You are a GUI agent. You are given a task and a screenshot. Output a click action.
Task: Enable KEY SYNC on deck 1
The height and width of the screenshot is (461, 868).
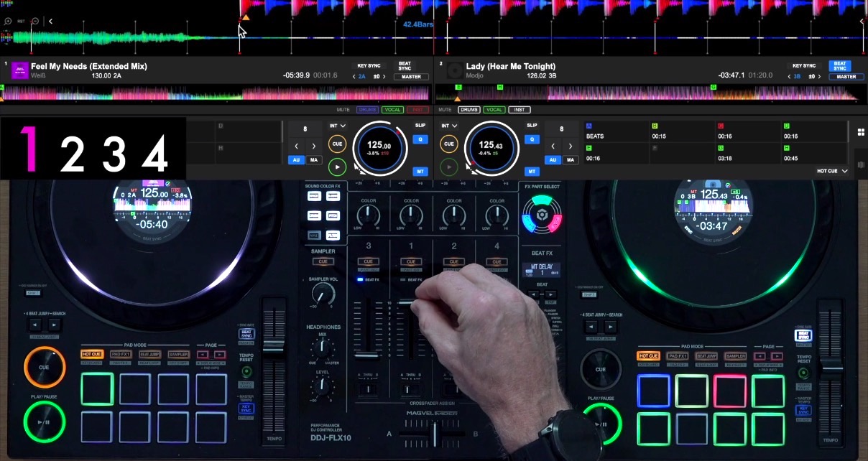point(369,66)
